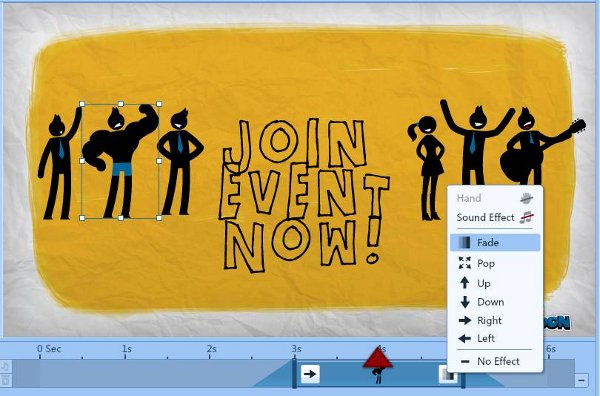Select the hands-on-hips man beside muscular one

(x=180, y=162)
